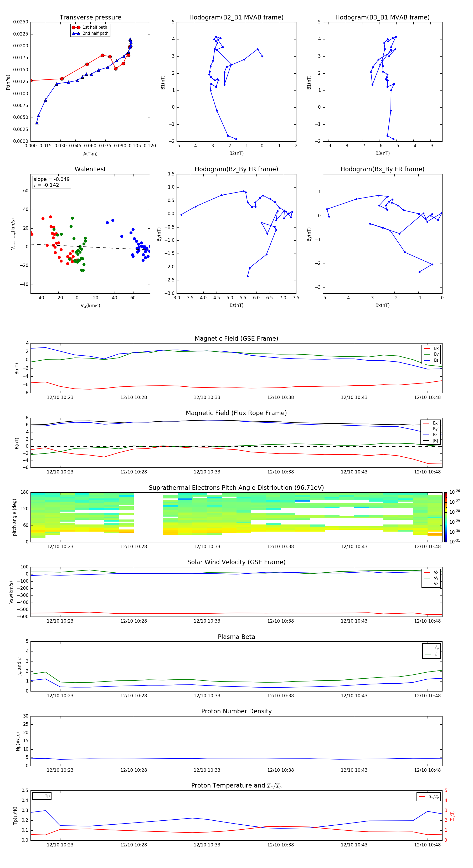Click '12/10 10:48' tick under Proton Number Density
Image resolution: width=473 pixels, height=868 pixels.
[x=427, y=770]
